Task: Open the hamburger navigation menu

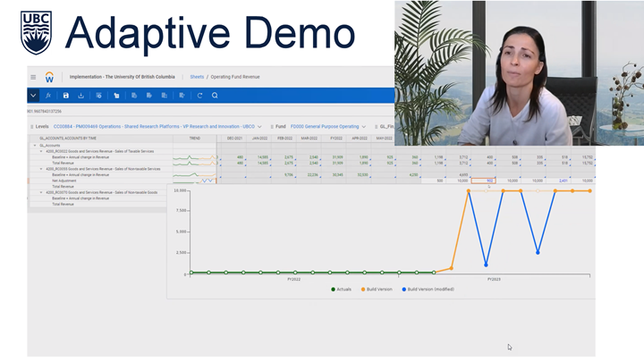Action: tap(33, 77)
